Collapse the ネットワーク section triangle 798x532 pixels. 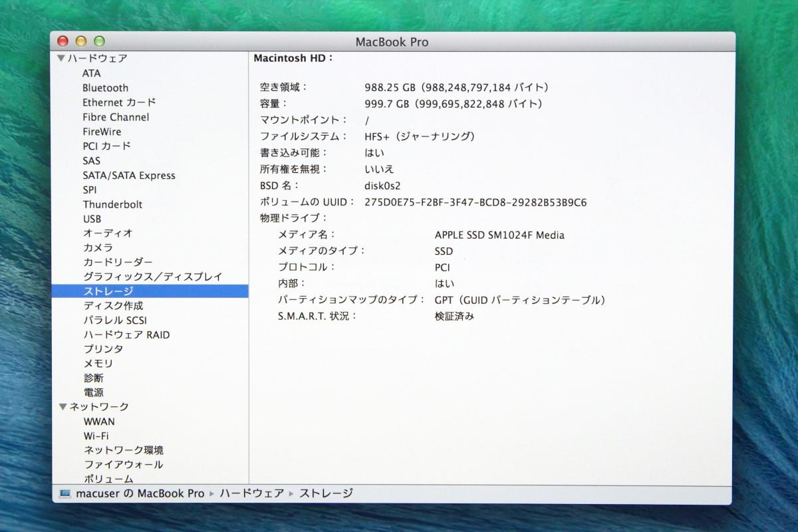[62, 407]
